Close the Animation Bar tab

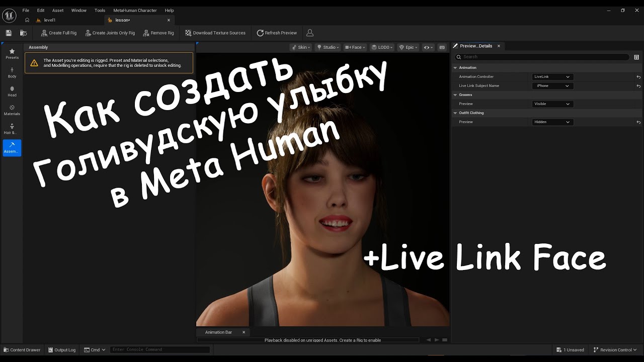(244, 332)
